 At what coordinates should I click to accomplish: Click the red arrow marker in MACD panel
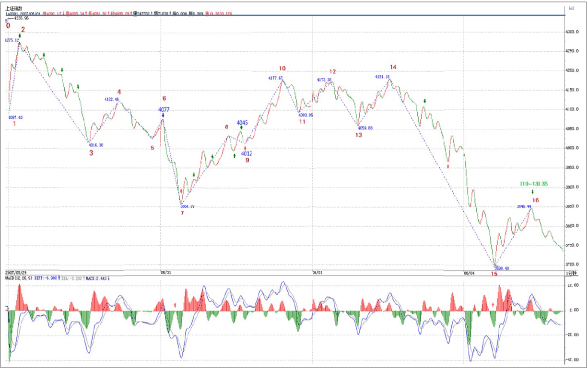[x=176, y=304]
